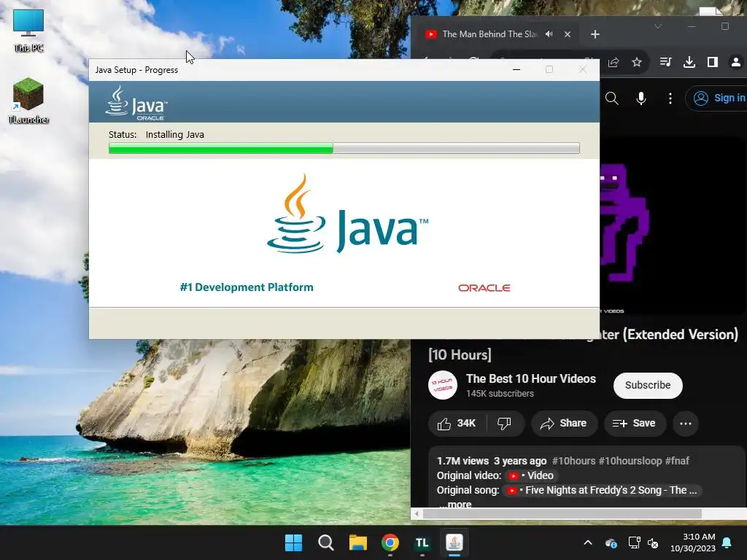Open taskbar Search

pyautogui.click(x=326, y=542)
